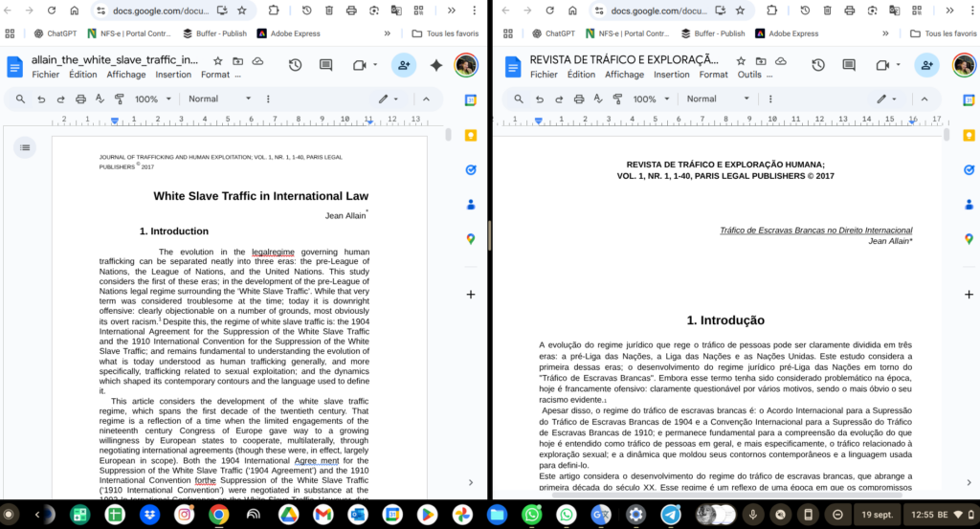Viewport: 980px width, 529px height.
Task: Open Maps in right window side panel
Action: 969,239
